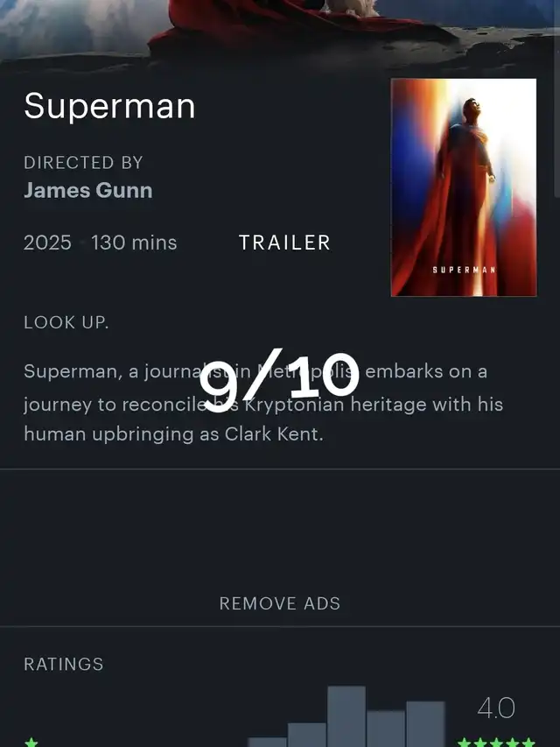Select the tallest bar in ratings histogram
The image size is (560, 747).
[x=346, y=716]
